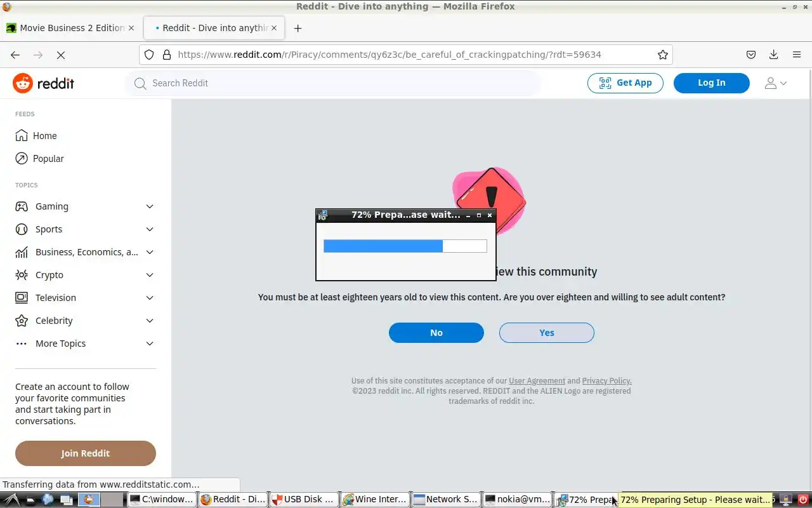This screenshot has height=508, width=812.
Task: Go back with the Firefox back arrow
Action: coord(15,55)
